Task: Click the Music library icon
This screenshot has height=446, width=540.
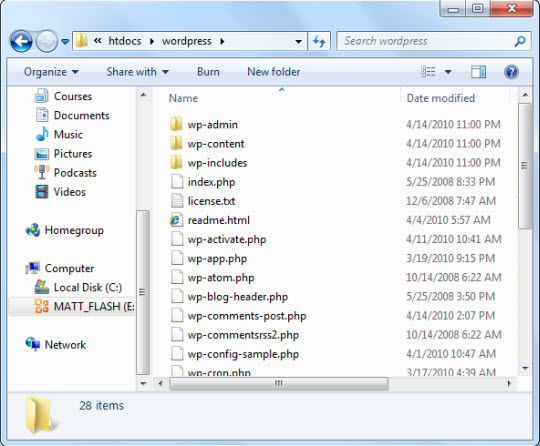Action: 42,134
